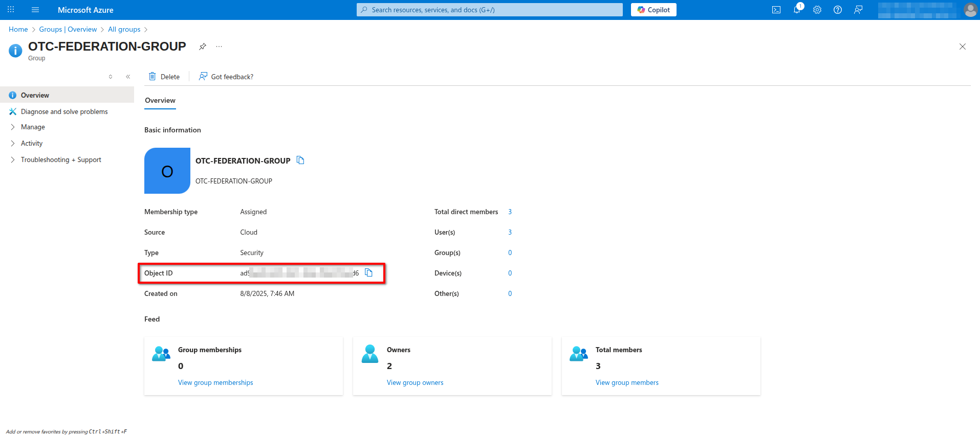This screenshot has height=435, width=980.
Task: Open View group members link
Action: [627, 382]
